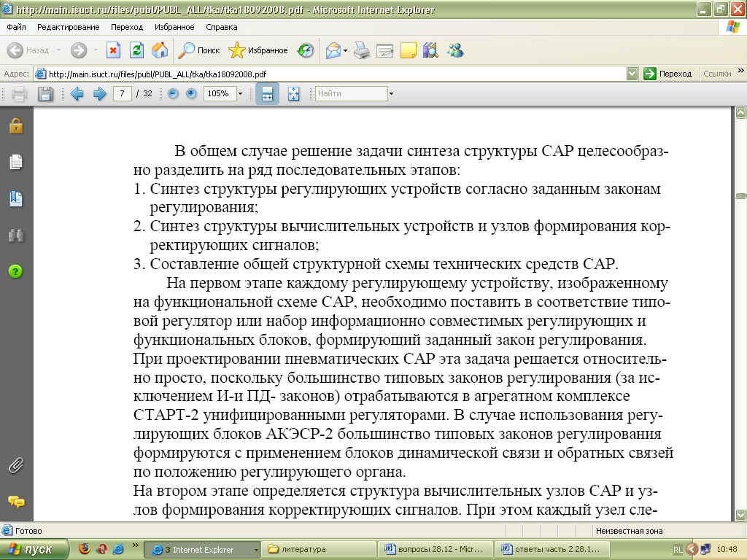The height and width of the screenshot is (560, 747).
Task: Open the security lock panel icon
Action: (x=16, y=125)
